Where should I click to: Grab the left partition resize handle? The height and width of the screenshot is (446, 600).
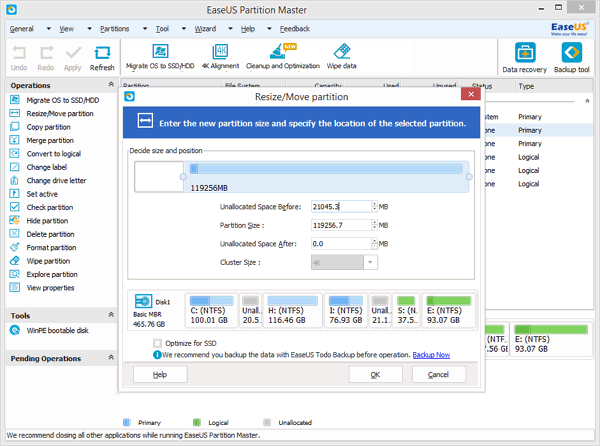click(x=183, y=177)
